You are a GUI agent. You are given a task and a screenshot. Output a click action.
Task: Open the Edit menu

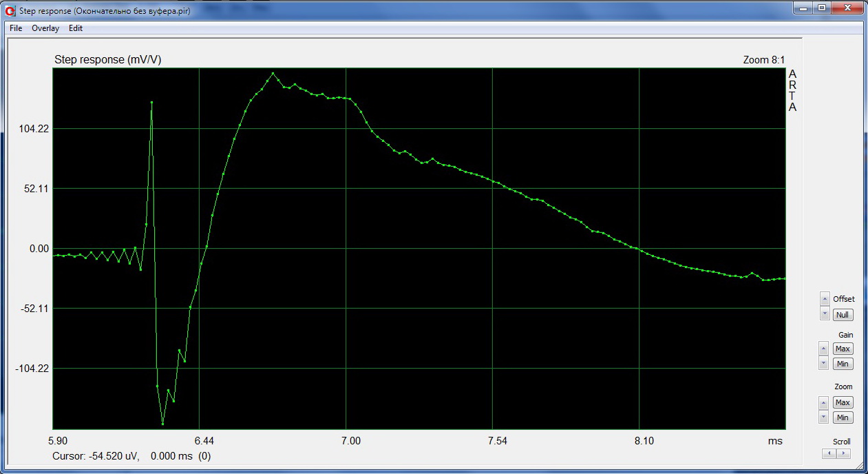(x=76, y=28)
